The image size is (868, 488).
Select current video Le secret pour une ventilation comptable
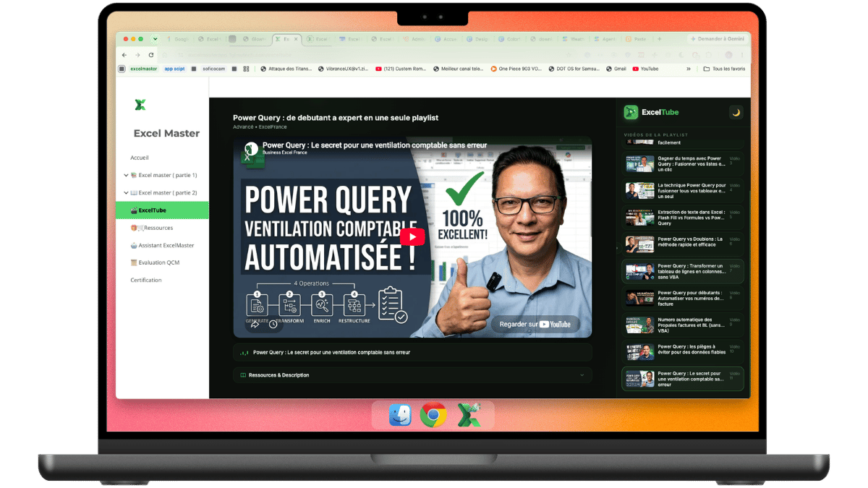click(682, 379)
